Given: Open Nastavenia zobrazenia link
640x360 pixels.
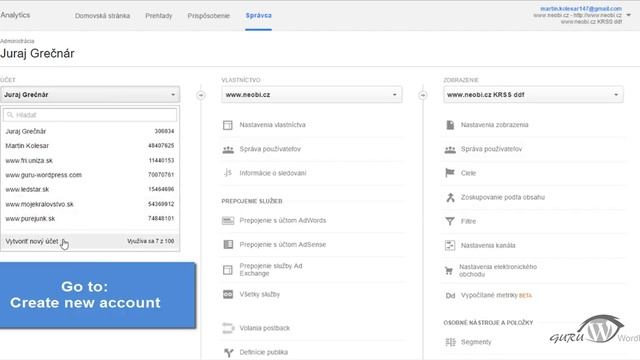Looking at the screenshot, I should click(x=495, y=125).
